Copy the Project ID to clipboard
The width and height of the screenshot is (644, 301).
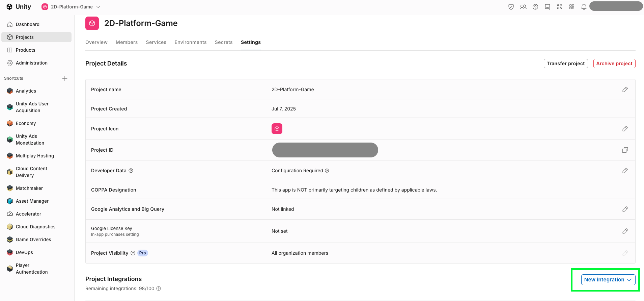(x=625, y=150)
